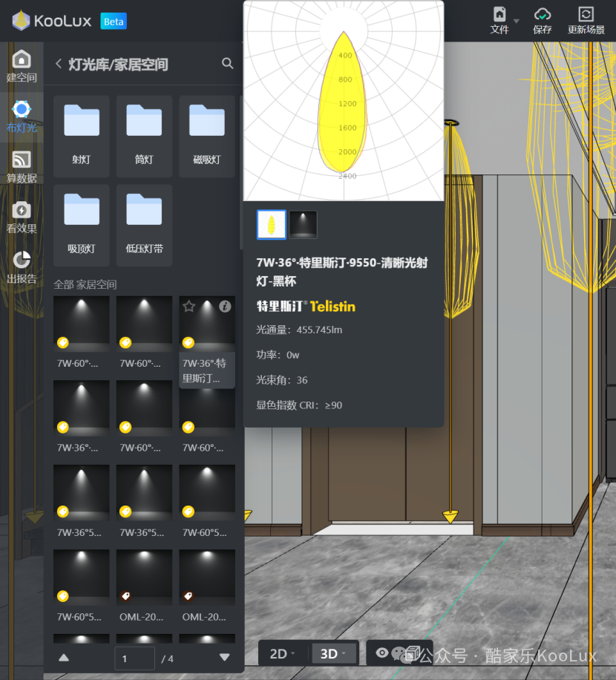Open the 文件 file menu
Image resolution: width=616 pixels, height=680 pixels.
tap(499, 21)
